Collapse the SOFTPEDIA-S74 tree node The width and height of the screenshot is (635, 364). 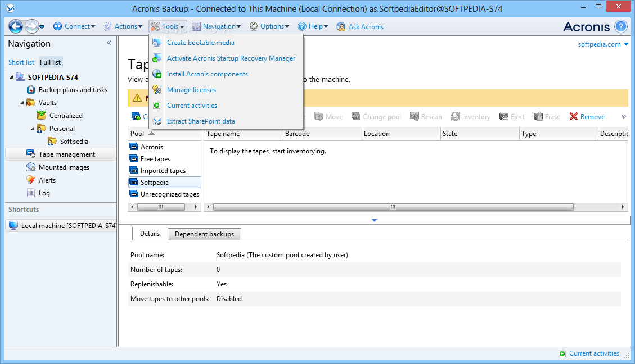coord(11,78)
